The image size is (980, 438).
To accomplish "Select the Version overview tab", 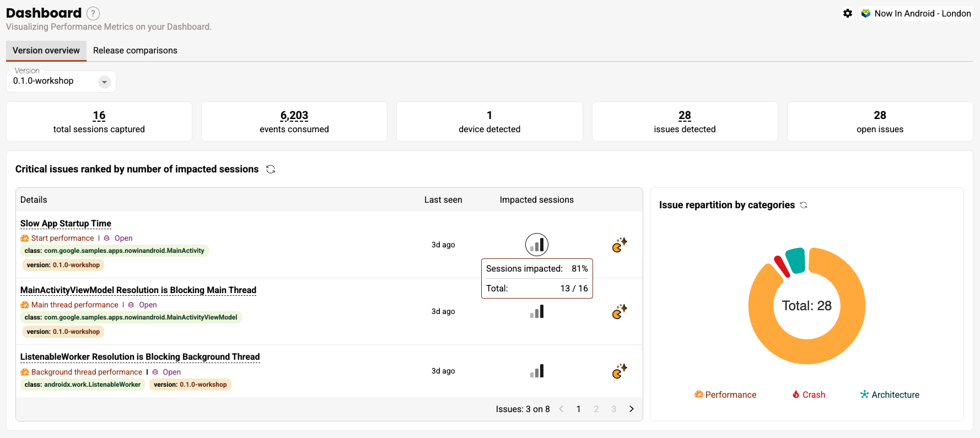I will (x=46, y=51).
